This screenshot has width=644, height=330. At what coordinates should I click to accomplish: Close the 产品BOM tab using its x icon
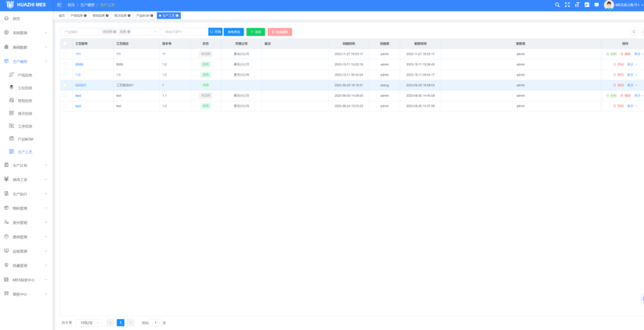tap(152, 15)
